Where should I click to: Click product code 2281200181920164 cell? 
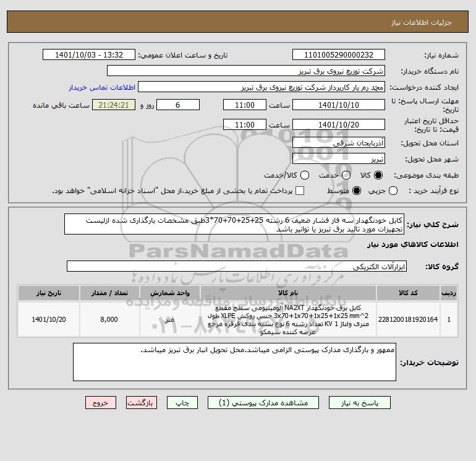coord(408,319)
